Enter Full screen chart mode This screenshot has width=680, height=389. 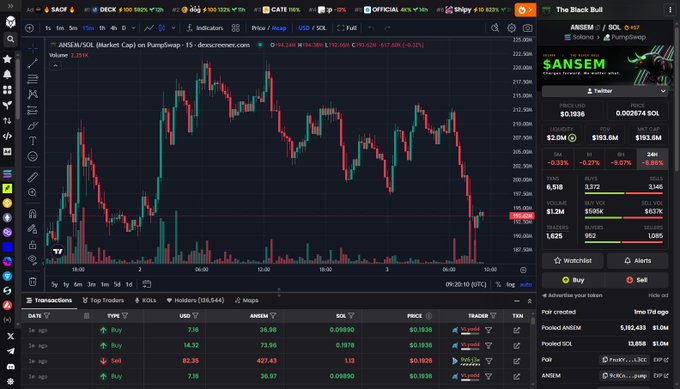[347, 28]
